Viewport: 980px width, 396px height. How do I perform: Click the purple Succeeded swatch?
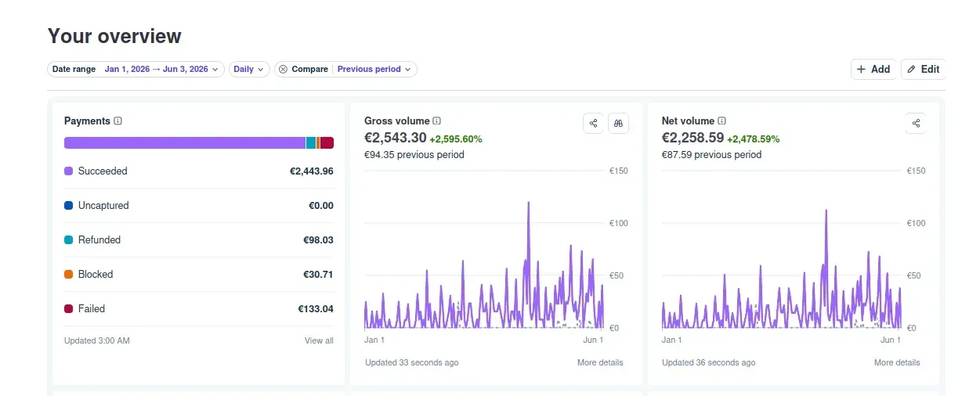(69, 171)
